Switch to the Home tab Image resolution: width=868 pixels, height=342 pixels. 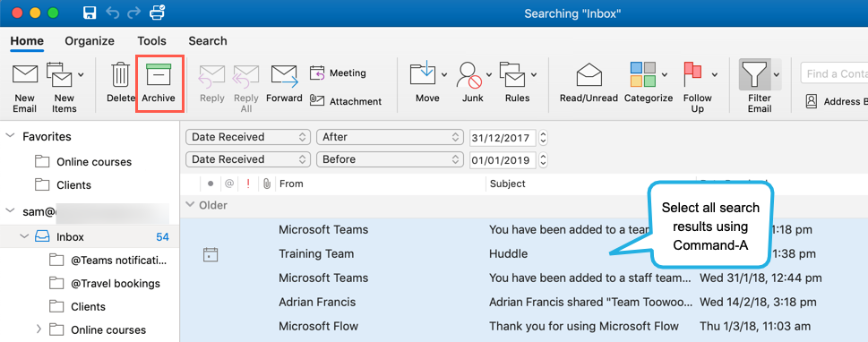pyautogui.click(x=27, y=41)
